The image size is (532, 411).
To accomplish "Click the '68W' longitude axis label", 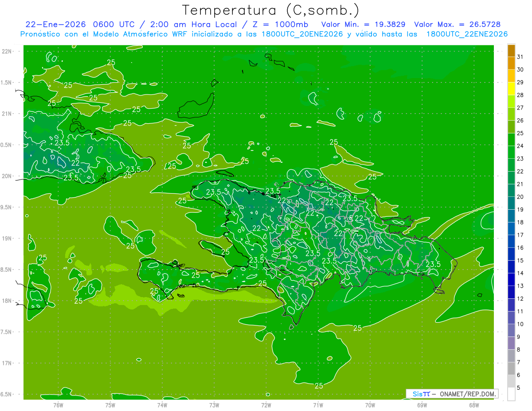I will click(x=474, y=405).
